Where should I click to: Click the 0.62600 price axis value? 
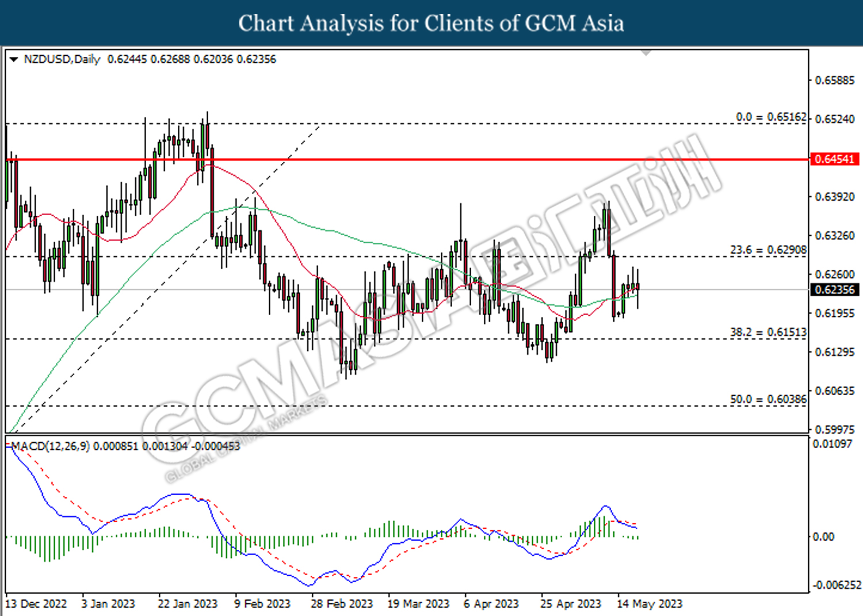click(x=835, y=274)
